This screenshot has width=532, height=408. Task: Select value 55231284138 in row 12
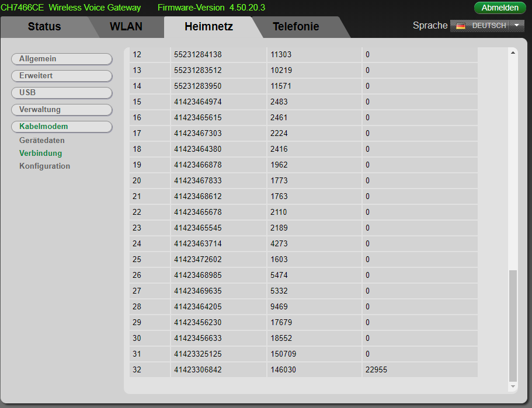pos(198,55)
